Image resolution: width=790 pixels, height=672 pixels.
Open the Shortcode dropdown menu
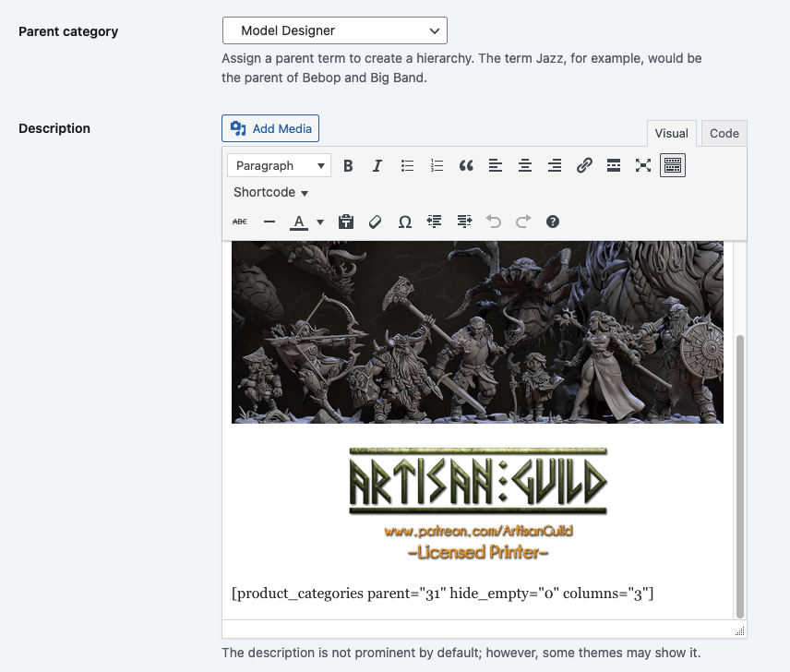coord(270,192)
